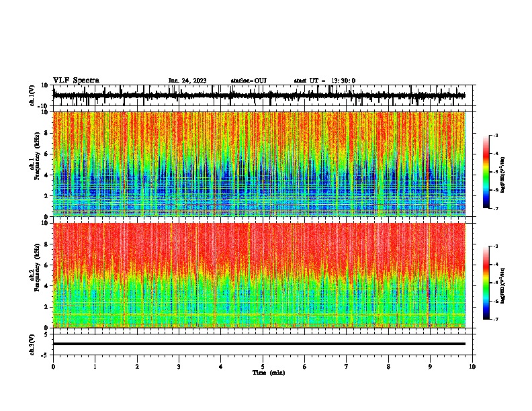Image resolution: width=532 pixels, height=411 pixels.
Task: Click time axis tick label "3"
Action: pyautogui.click(x=179, y=367)
